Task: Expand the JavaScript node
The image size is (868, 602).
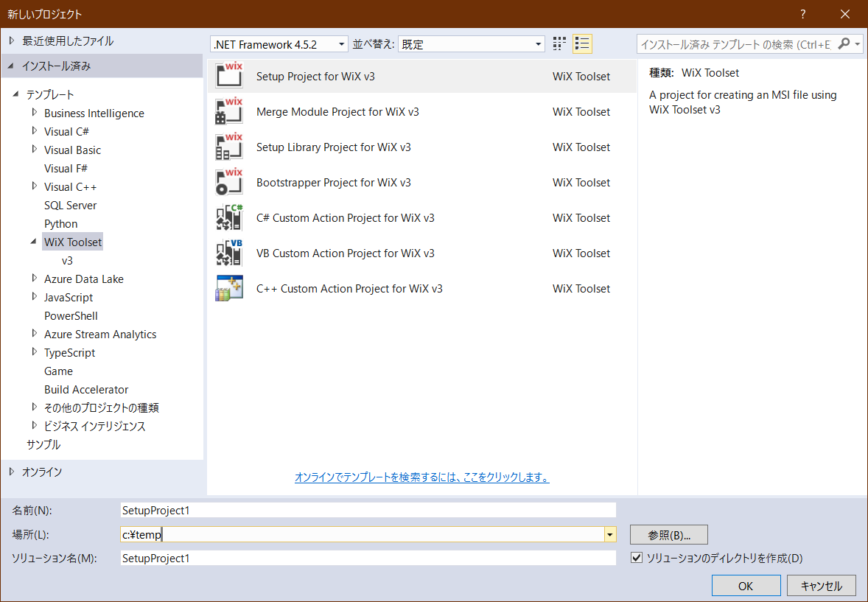Action: (x=35, y=296)
